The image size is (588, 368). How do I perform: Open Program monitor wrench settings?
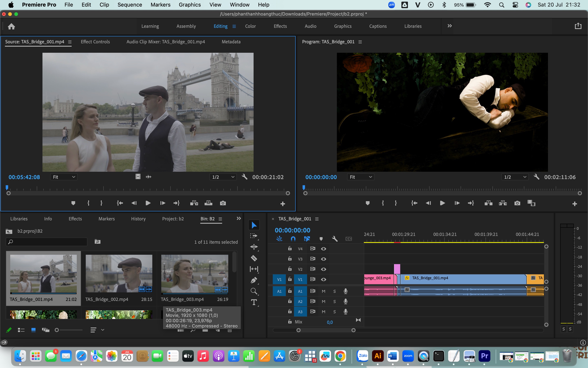(536, 177)
